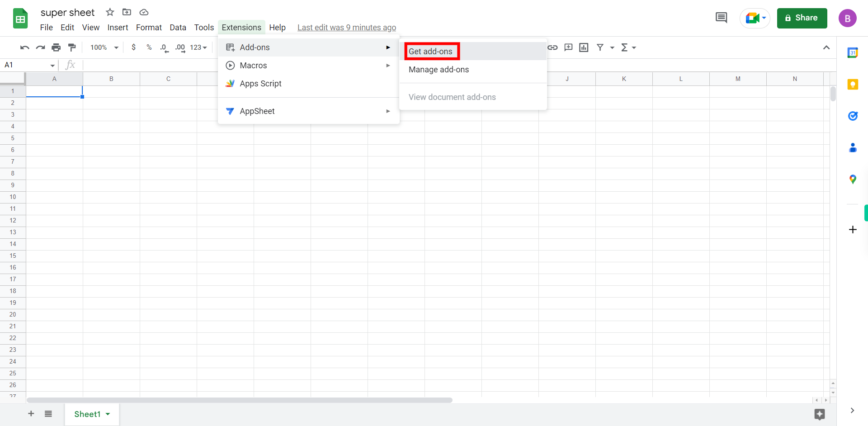
Task: Open the View menu
Action: point(91,28)
